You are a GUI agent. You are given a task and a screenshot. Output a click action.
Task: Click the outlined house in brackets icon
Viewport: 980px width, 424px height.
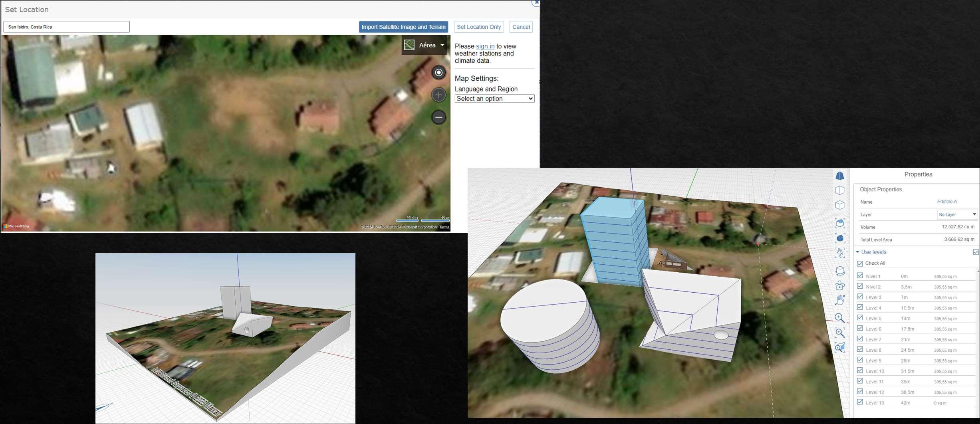point(840,223)
